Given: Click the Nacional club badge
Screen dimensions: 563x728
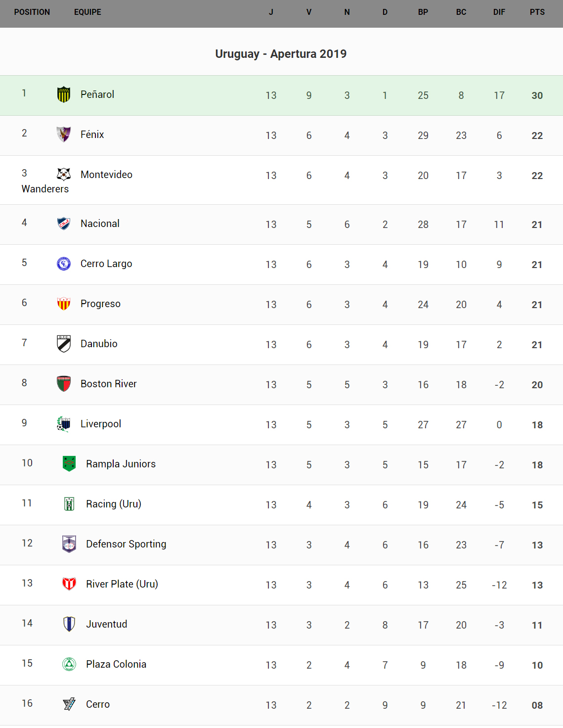Looking at the screenshot, I should coord(64,224).
